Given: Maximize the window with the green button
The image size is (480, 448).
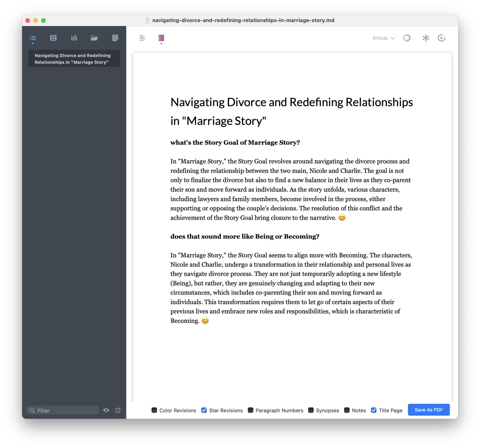Looking at the screenshot, I should point(43,21).
